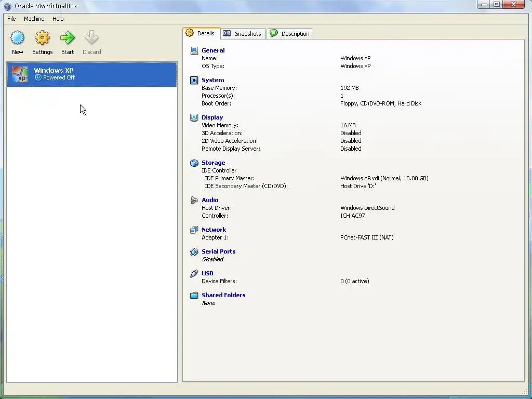This screenshot has width=532, height=399.
Task: Click the IDE Controller label
Action: tap(219, 170)
